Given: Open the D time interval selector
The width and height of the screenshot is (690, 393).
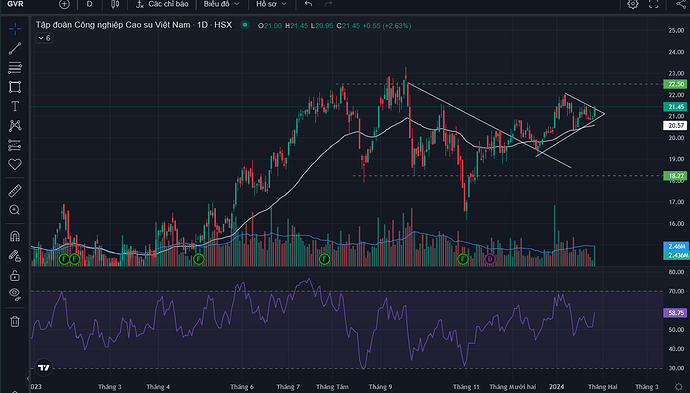Looking at the screenshot, I should [x=89, y=4].
